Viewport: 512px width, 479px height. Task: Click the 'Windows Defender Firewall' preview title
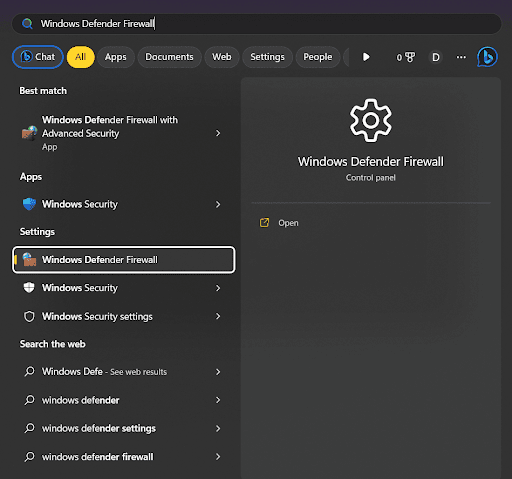(x=371, y=162)
